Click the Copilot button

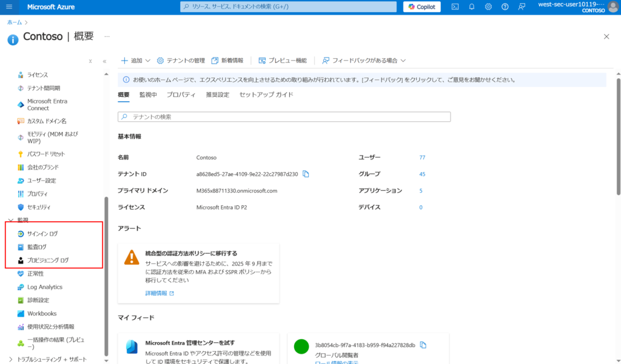(x=422, y=7)
